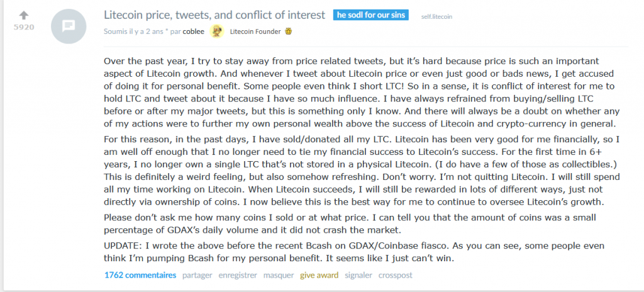
Task: Click the "he sodl for our sins" flair
Action: click(371, 15)
